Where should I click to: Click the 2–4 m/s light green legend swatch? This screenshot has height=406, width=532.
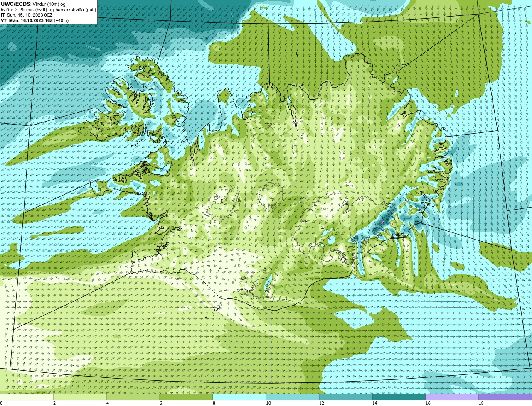coord(80,397)
